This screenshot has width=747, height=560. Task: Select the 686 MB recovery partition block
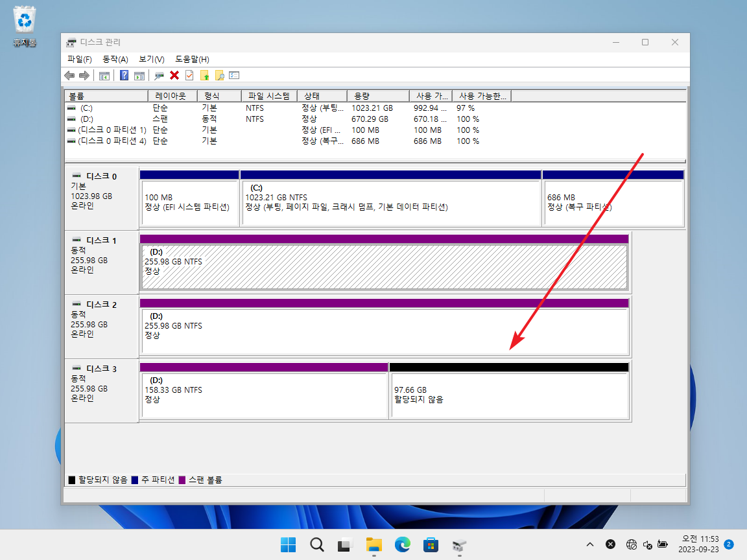coord(613,198)
